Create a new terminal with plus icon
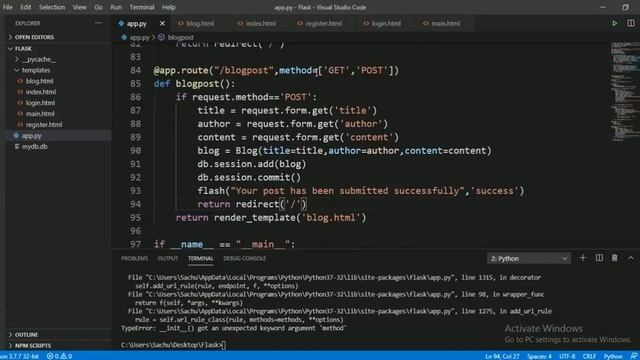Screen dimensions: 640x360 point(583,258)
